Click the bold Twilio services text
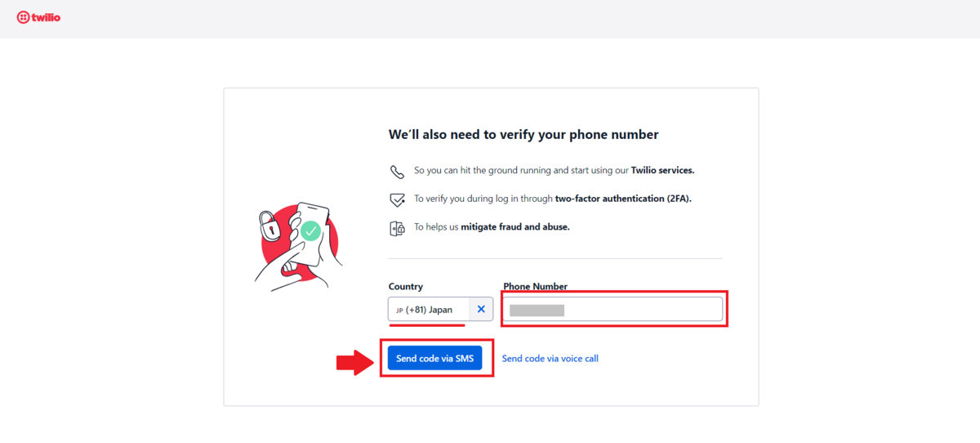980x443 pixels. (x=662, y=171)
